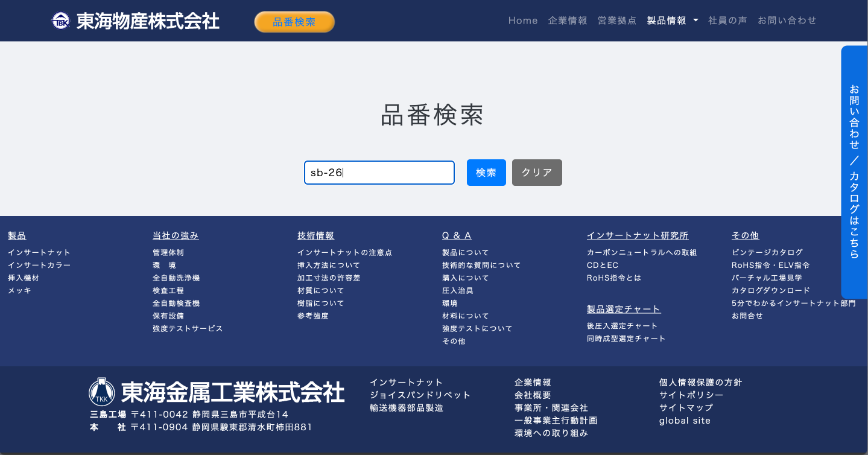Open the 輸送機器部品製造 footer link
Viewport: 868px width, 455px height.
(x=407, y=408)
